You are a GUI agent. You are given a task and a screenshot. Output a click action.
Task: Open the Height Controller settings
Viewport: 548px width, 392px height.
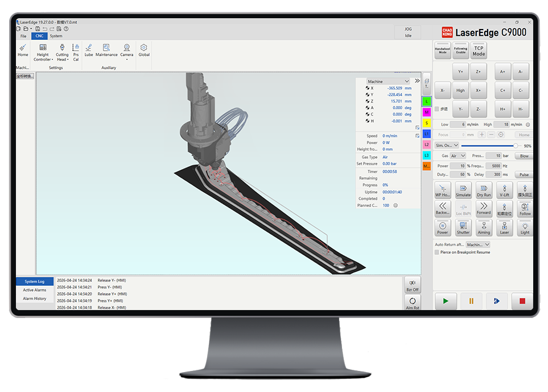[43, 52]
